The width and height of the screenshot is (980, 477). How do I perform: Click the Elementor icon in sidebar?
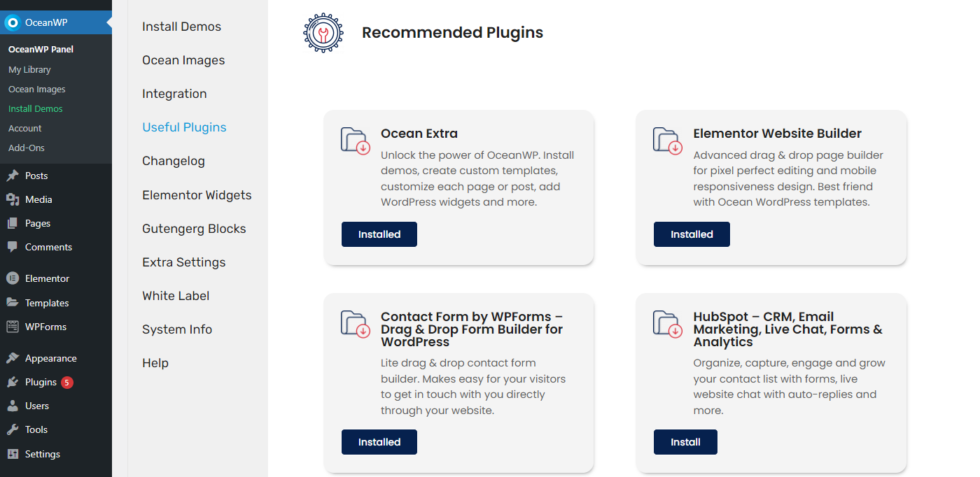(13, 278)
